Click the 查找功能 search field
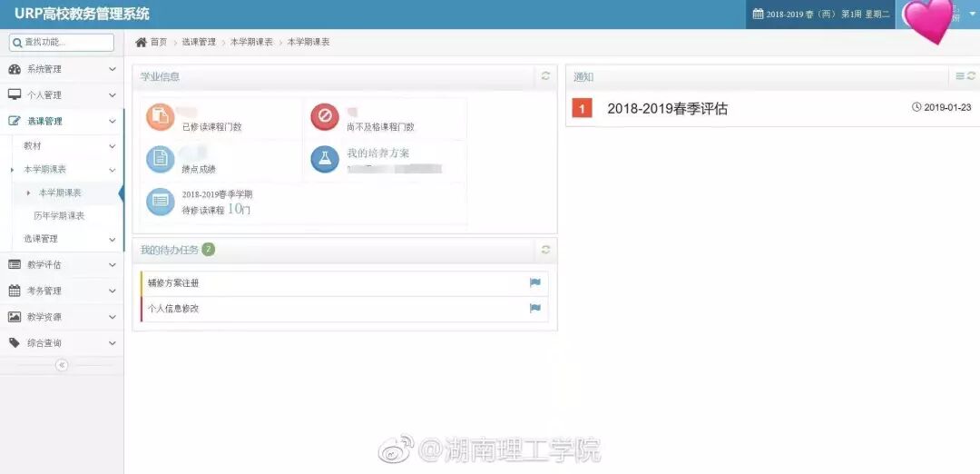Image resolution: width=980 pixels, height=474 pixels. (x=62, y=43)
